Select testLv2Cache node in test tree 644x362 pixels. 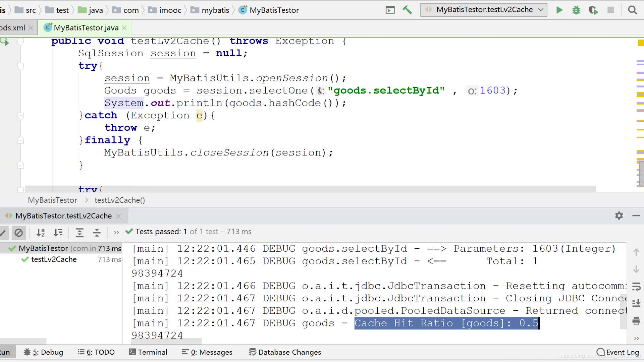[61, 259]
